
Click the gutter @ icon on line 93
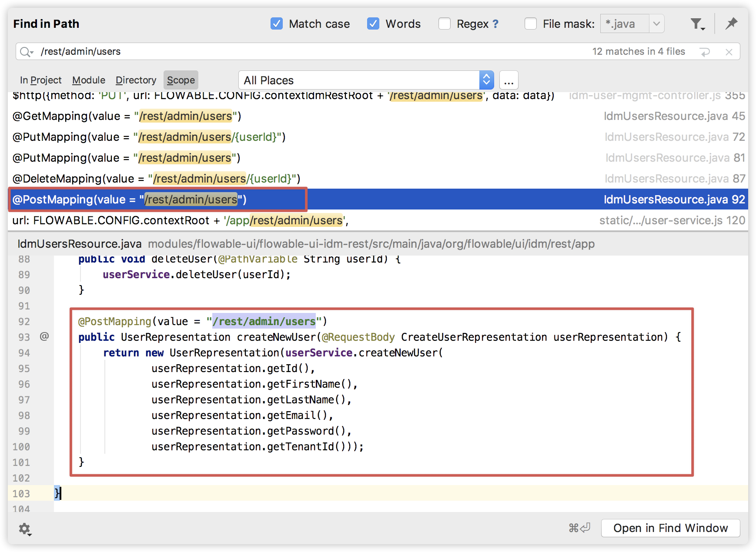[44, 336]
